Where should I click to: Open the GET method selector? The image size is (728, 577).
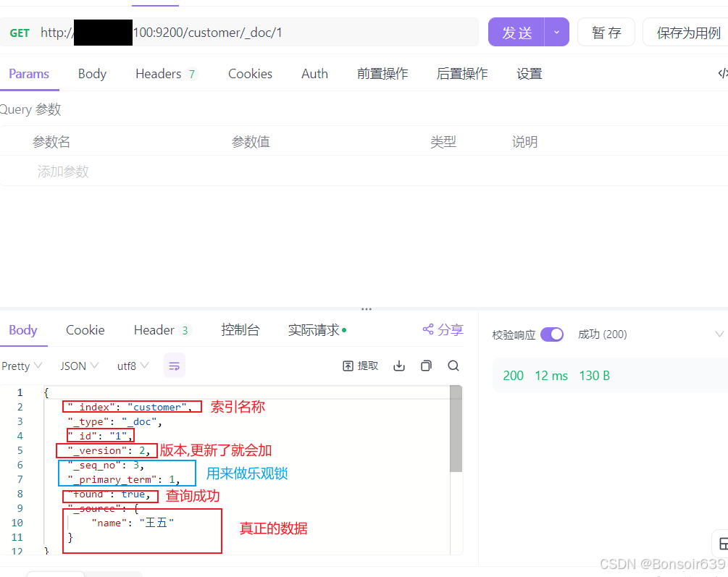click(20, 33)
